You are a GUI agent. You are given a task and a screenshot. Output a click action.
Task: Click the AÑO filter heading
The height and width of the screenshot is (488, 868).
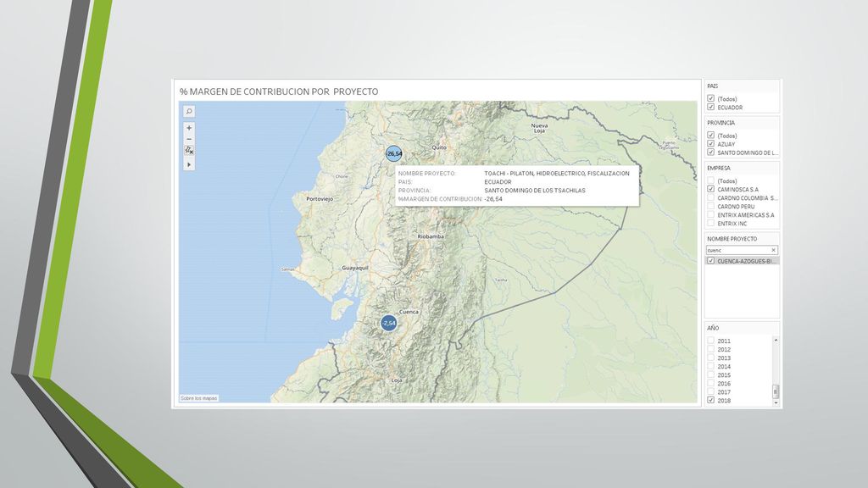click(x=713, y=328)
